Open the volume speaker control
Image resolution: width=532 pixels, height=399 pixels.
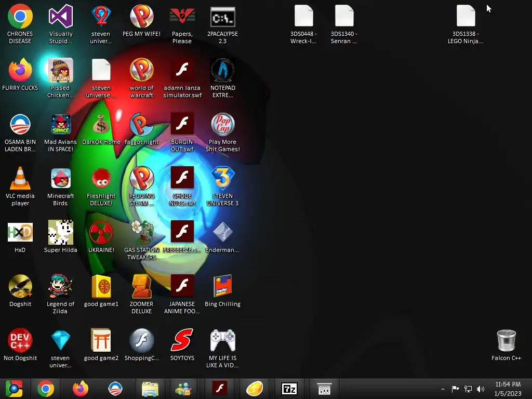tap(481, 389)
